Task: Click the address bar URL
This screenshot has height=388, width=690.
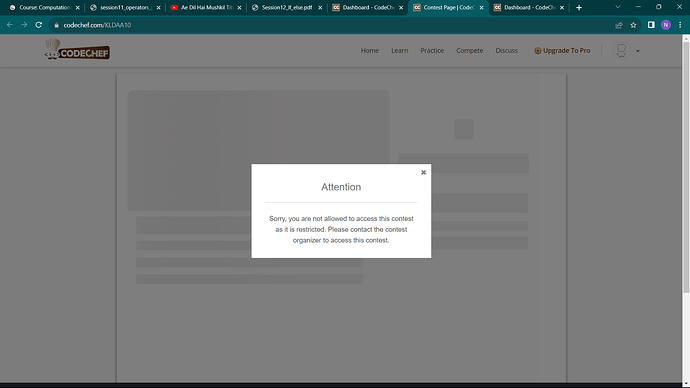Action: point(97,25)
